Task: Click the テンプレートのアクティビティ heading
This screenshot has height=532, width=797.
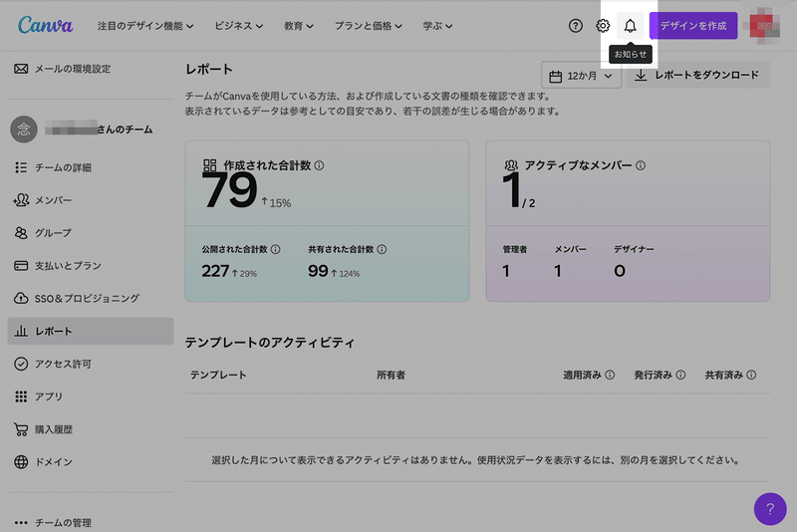Action: pos(269,343)
